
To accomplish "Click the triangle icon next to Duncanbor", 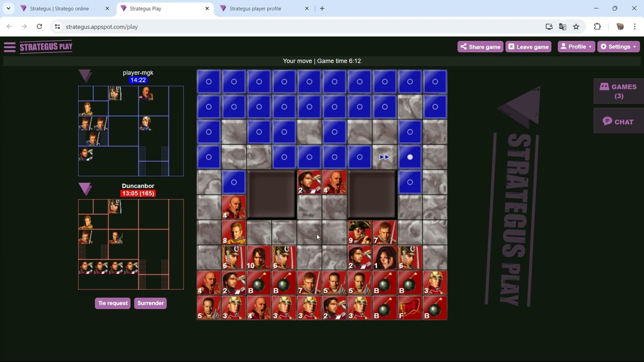I will (x=86, y=189).
